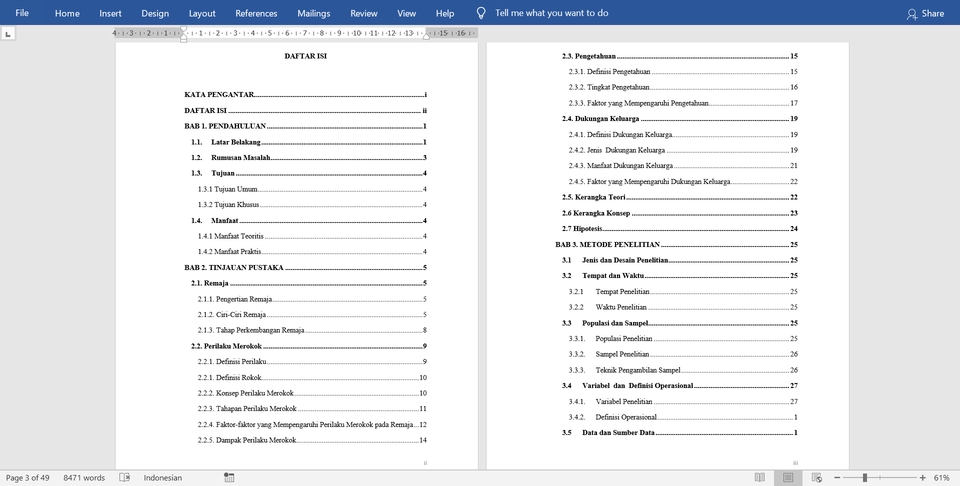Screen dimensions: 960x486
Task: Switch to Read Mode view
Action: coord(760,477)
